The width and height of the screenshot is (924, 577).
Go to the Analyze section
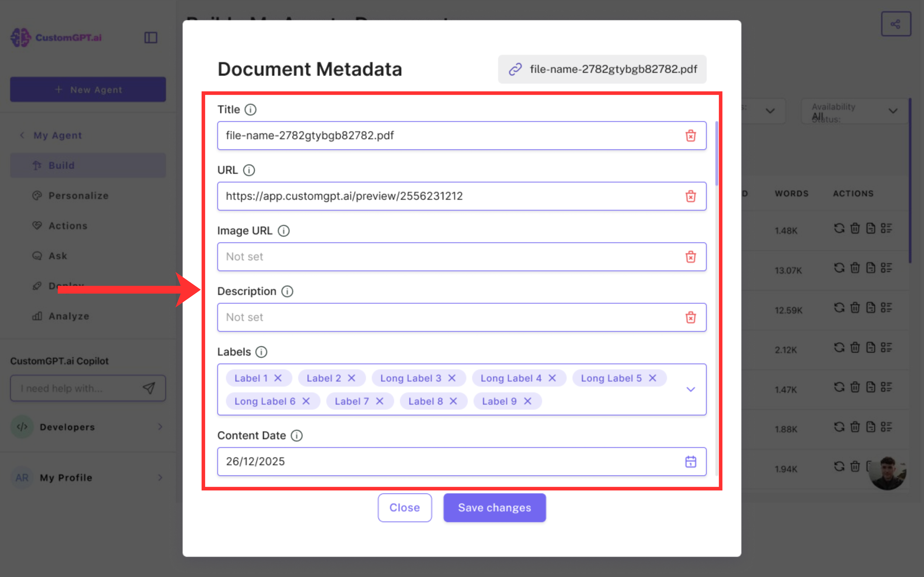(69, 316)
